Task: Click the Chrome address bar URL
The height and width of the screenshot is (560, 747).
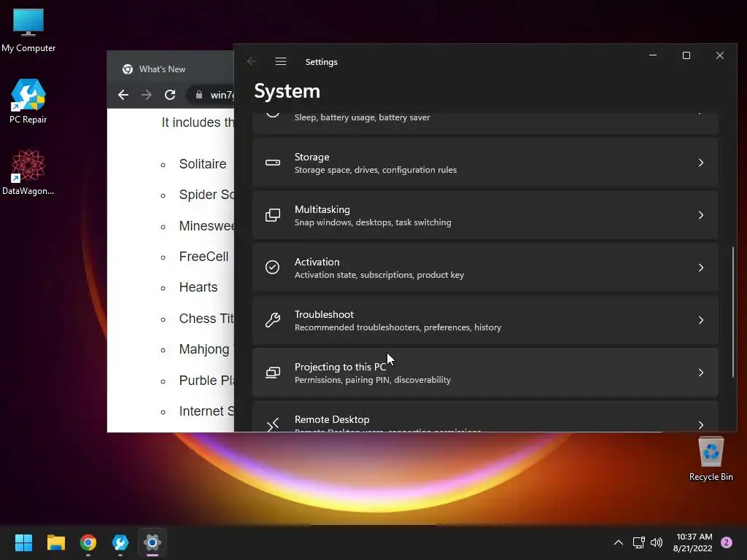Action: point(222,95)
